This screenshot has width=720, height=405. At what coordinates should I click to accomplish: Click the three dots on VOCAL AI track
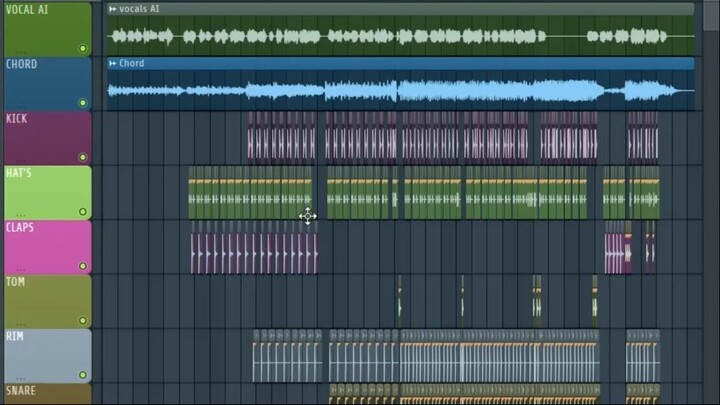[19, 50]
